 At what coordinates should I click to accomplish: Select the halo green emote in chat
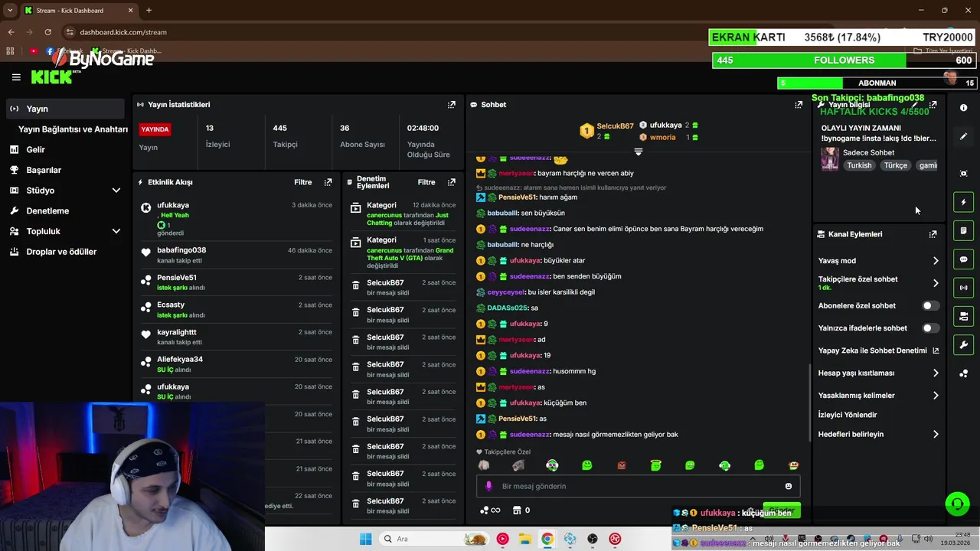click(x=656, y=465)
